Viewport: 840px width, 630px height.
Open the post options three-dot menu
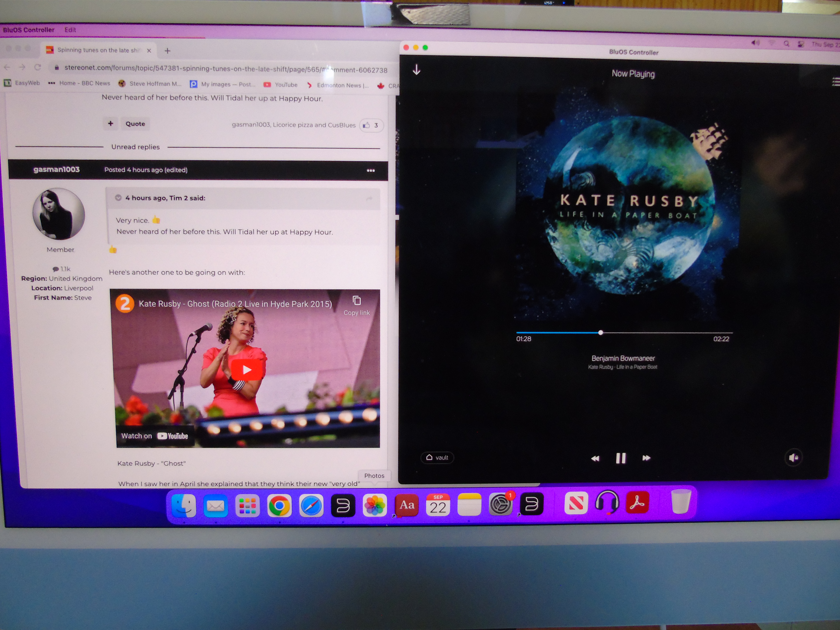pos(371,171)
